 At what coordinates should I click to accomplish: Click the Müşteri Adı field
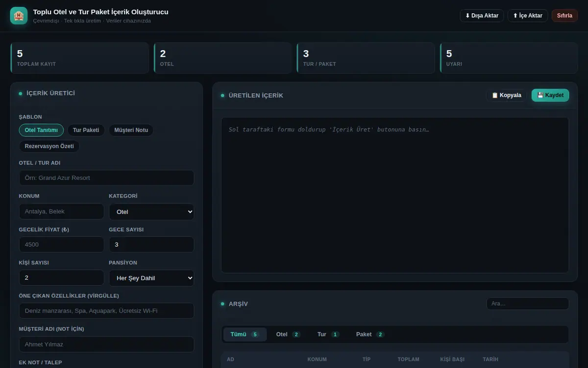106,344
